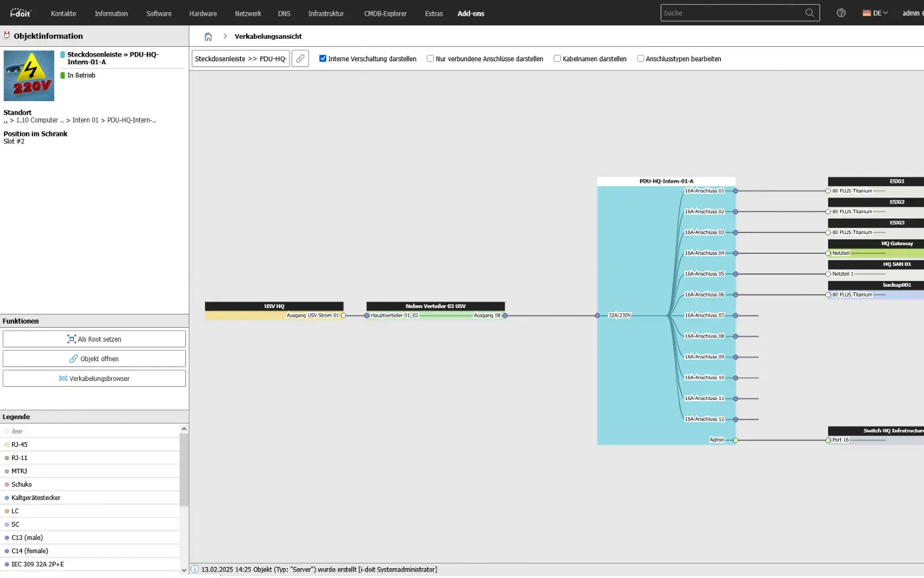Screen dimensions: 924x578
Task: Toggle Kabelnamen darstellen checkbox
Action: pyautogui.click(x=557, y=58)
